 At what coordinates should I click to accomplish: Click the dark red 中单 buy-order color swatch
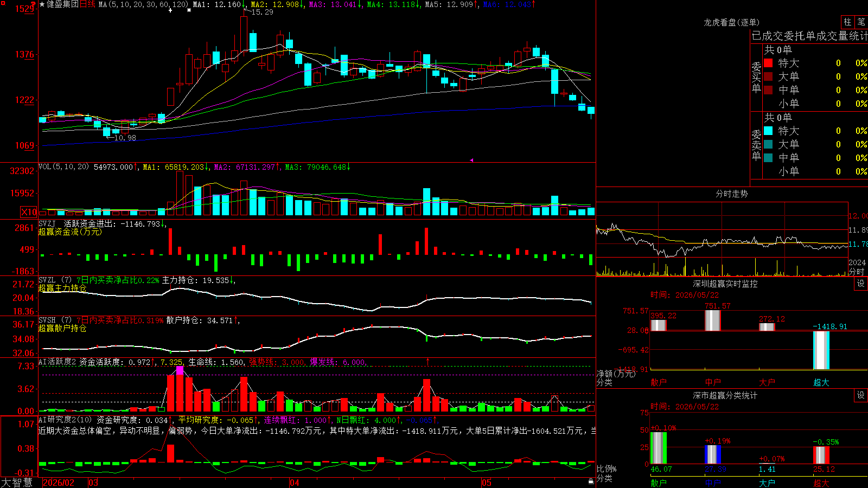click(x=768, y=90)
